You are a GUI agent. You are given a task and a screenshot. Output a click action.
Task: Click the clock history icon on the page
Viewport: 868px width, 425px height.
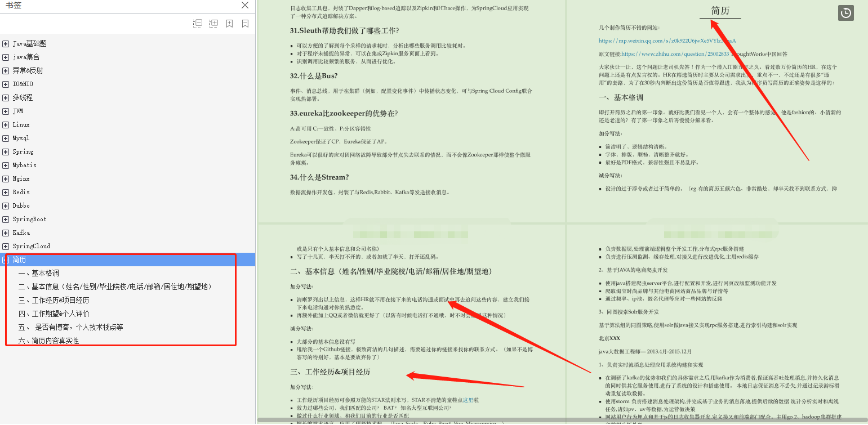pos(845,13)
